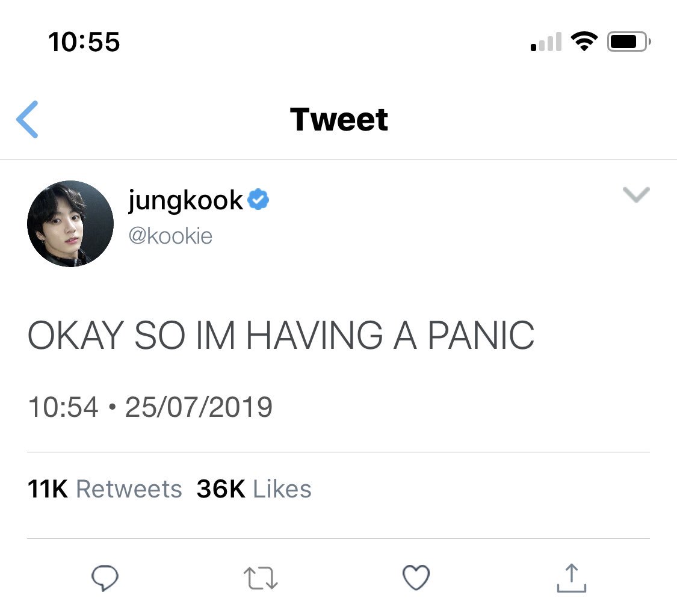Tap the battery indicator icon
Viewport: 677px width, 616px height.
(x=629, y=42)
